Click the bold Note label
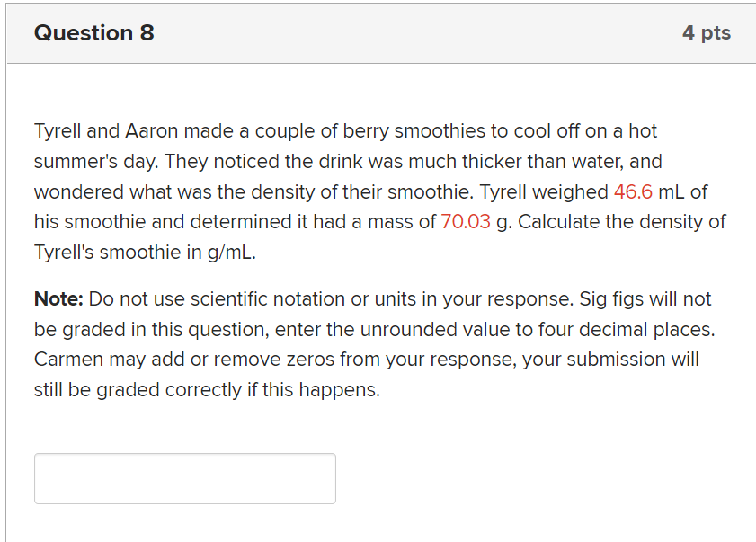 coord(56,298)
